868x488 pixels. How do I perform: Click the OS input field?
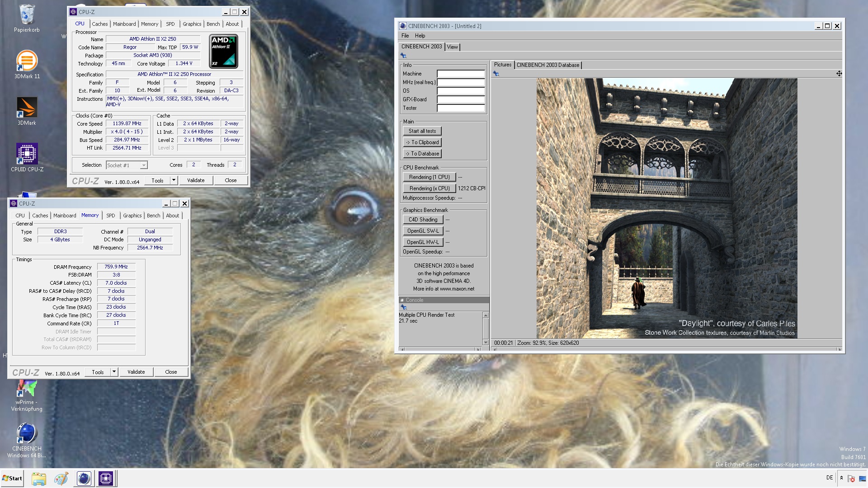(x=461, y=91)
